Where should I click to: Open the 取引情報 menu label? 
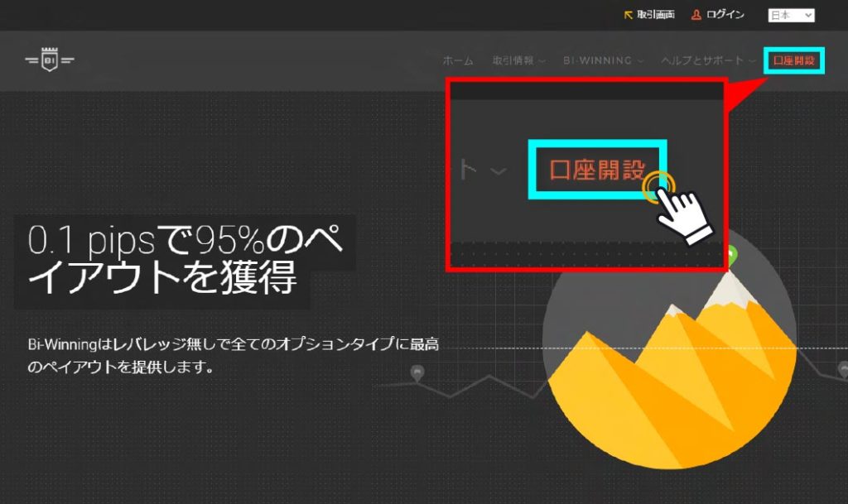tap(513, 61)
